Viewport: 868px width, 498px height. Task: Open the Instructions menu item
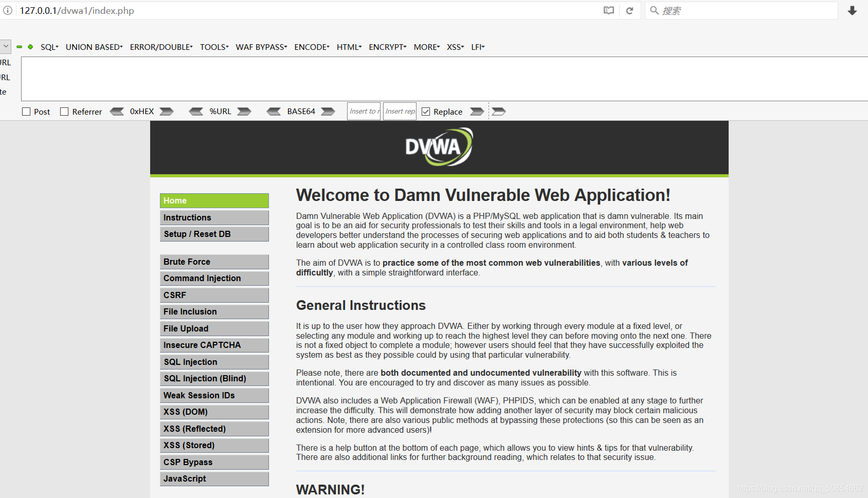tap(214, 217)
